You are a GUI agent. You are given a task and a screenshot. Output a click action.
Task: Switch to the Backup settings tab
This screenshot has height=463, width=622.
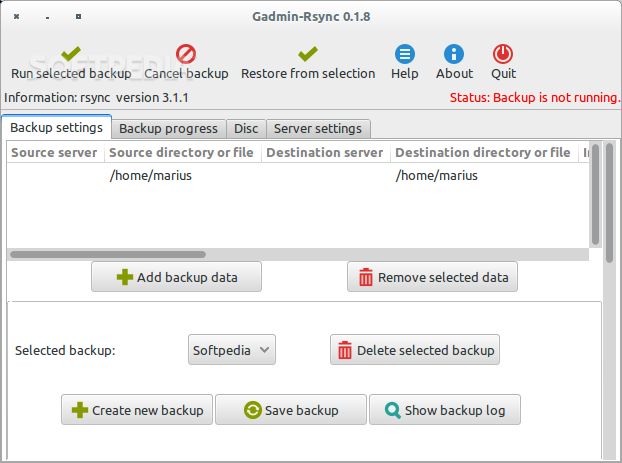pyautogui.click(x=56, y=128)
